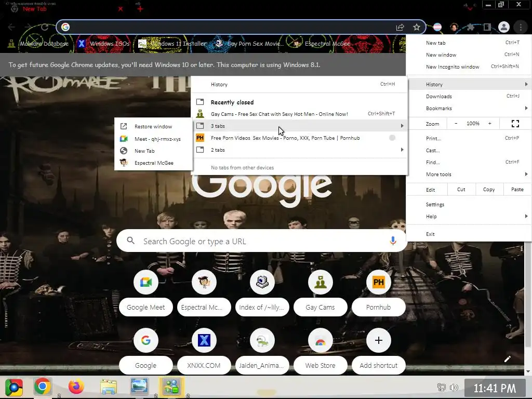Open the Extensions puzzle piece icon
532x399 pixels.
(471, 27)
